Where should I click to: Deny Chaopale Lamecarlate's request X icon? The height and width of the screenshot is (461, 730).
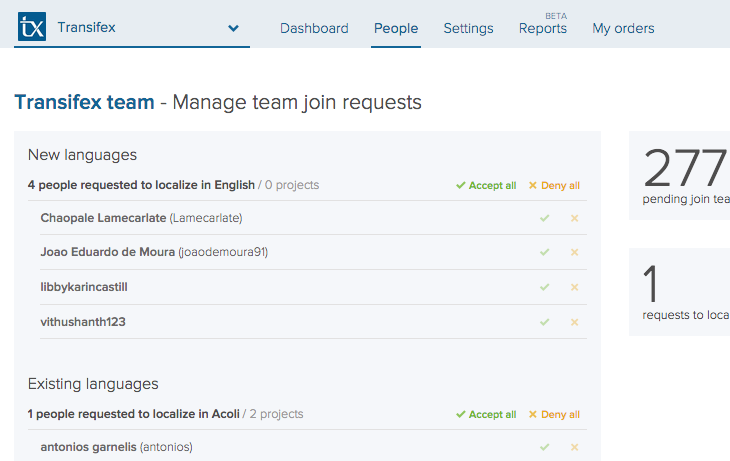point(575,218)
